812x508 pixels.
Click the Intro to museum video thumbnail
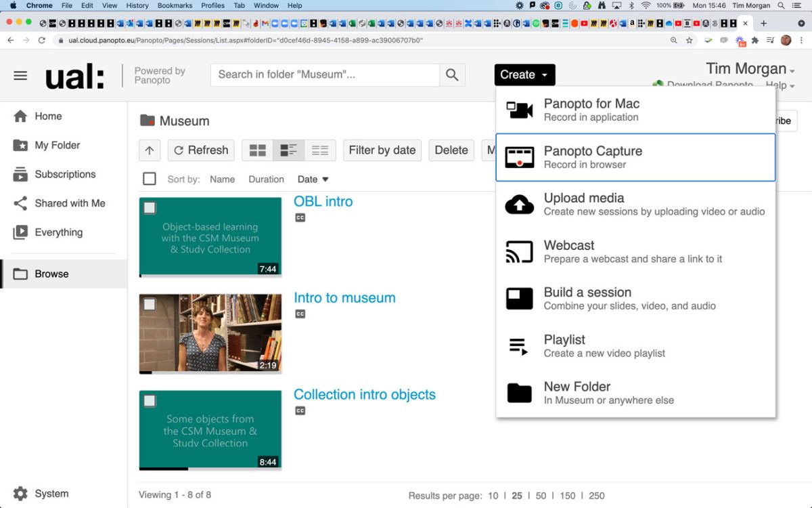(x=210, y=333)
